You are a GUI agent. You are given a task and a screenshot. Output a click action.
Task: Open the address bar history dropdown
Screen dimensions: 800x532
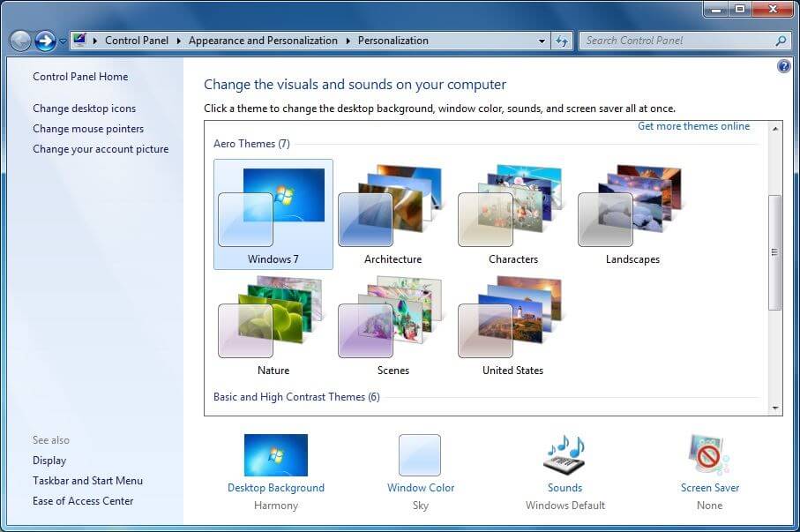click(541, 40)
